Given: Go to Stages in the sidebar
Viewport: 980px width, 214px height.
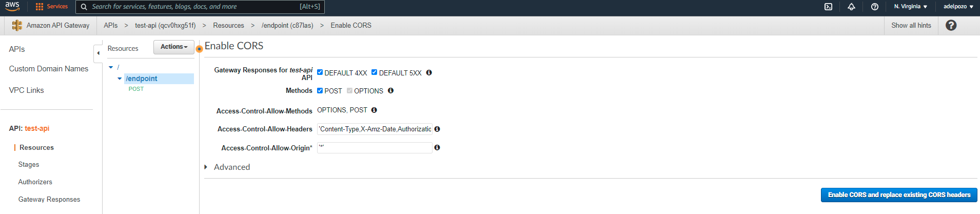Looking at the screenshot, I should (29, 165).
